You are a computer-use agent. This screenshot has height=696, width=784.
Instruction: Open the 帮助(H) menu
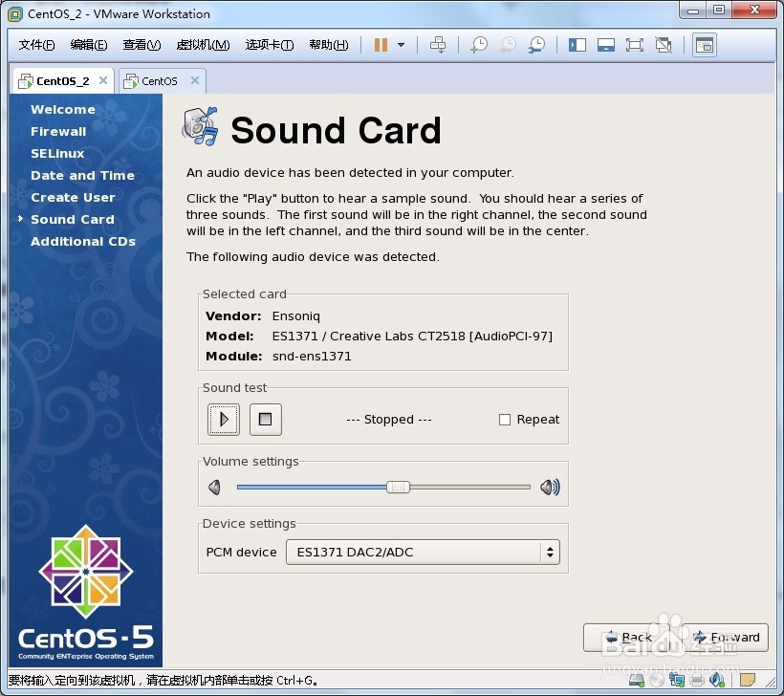329,45
